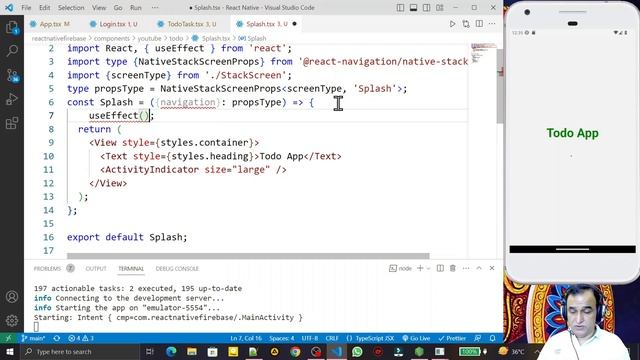Run the Splash.tsx file with play icon

pyautogui.click(x=452, y=24)
